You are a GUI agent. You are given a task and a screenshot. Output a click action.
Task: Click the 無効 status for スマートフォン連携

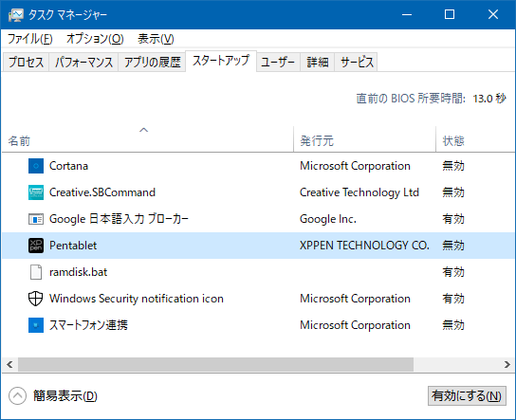coord(453,325)
